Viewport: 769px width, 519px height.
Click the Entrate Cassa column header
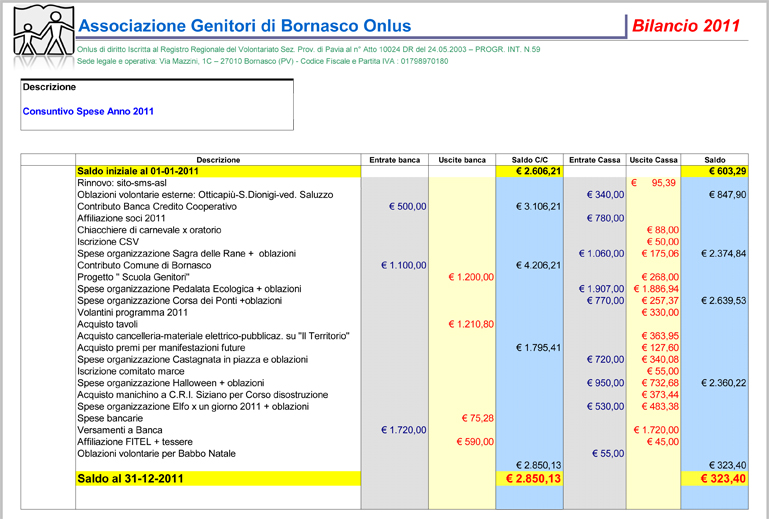coord(595,160)
